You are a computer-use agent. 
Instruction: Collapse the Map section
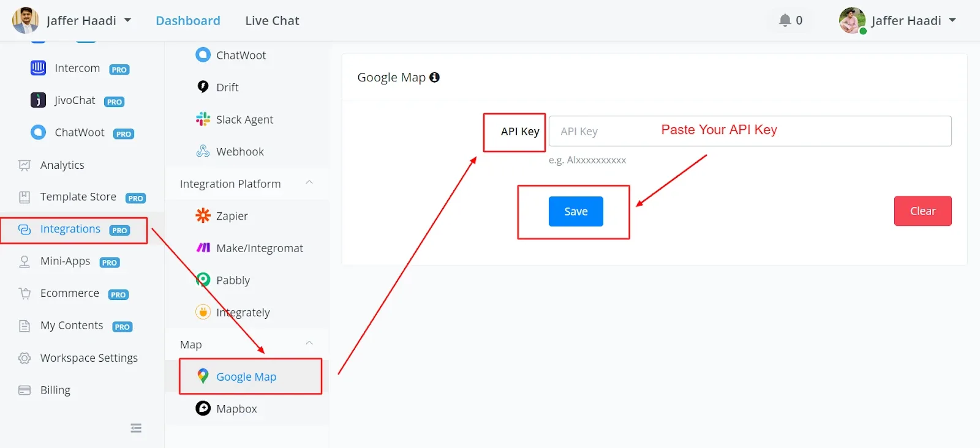[309, 343]
